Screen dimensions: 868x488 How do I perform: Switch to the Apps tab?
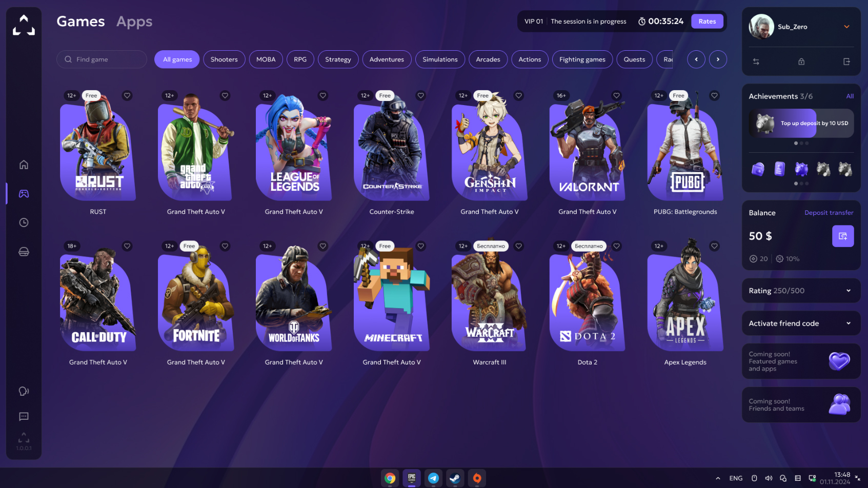pos(134,22)
